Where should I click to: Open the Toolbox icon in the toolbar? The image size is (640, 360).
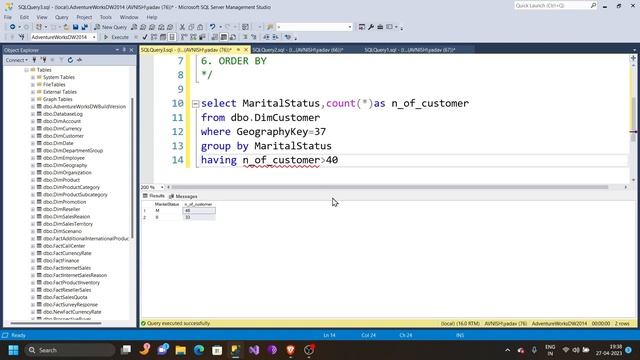point(380,27)
